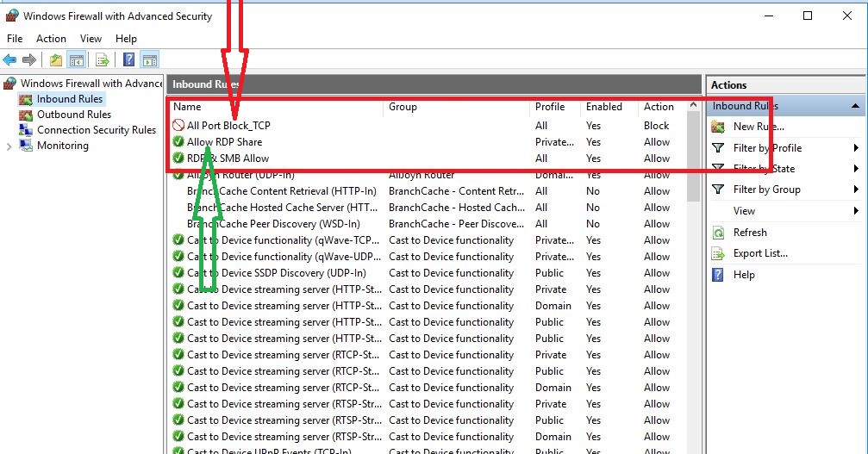
Task: Sort by the Action column header
Action: 663,107
